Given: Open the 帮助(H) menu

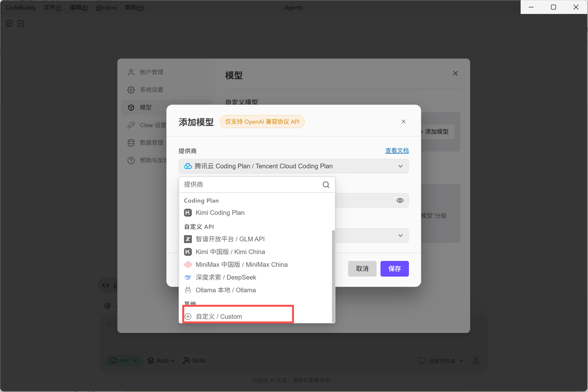Looking at the screenshot, I should coord(135,8).
